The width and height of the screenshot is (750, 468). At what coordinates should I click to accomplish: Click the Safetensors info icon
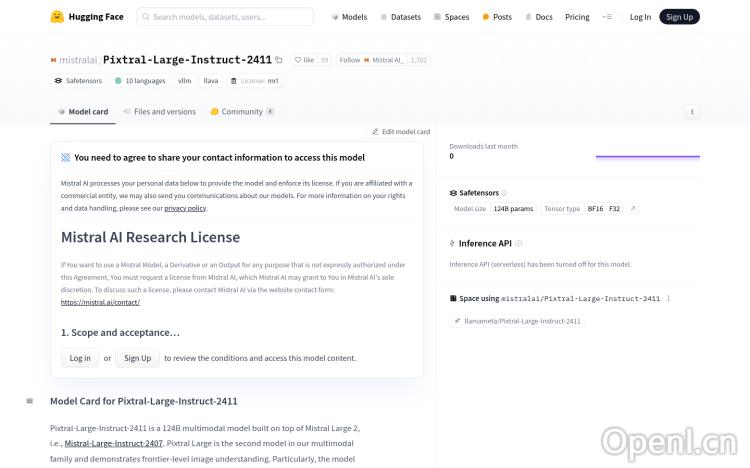pyautogui.click(x=504, y=193)
